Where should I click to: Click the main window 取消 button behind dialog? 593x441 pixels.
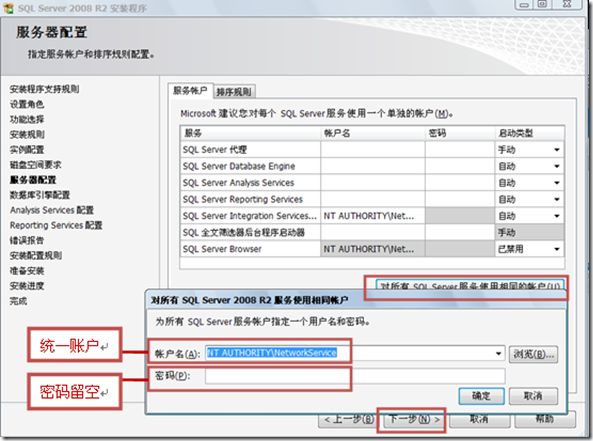point(479,421)
